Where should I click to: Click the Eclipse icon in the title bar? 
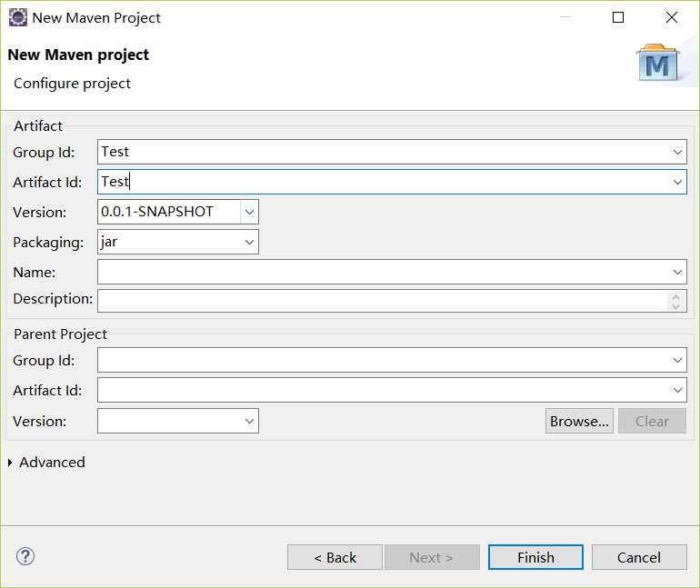click(17, 17)
